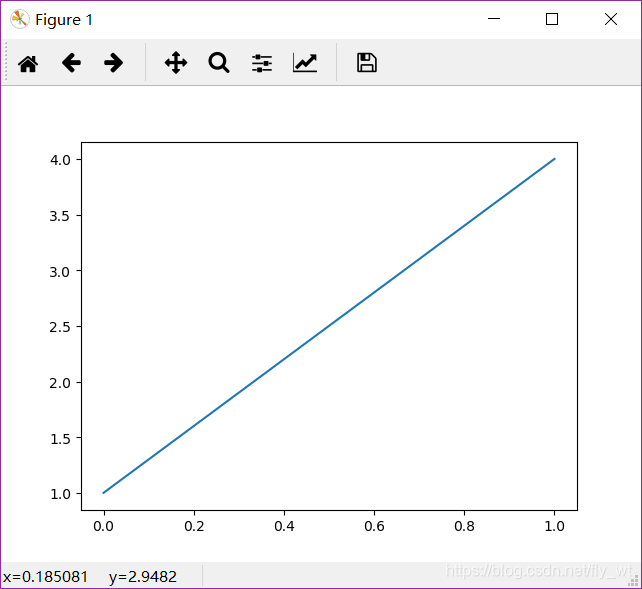The height and width of the screenshot is (589, 642).
Task: Click the x-axis tick label 0.6
Action: pyautogui.click(x=374, y=526)
